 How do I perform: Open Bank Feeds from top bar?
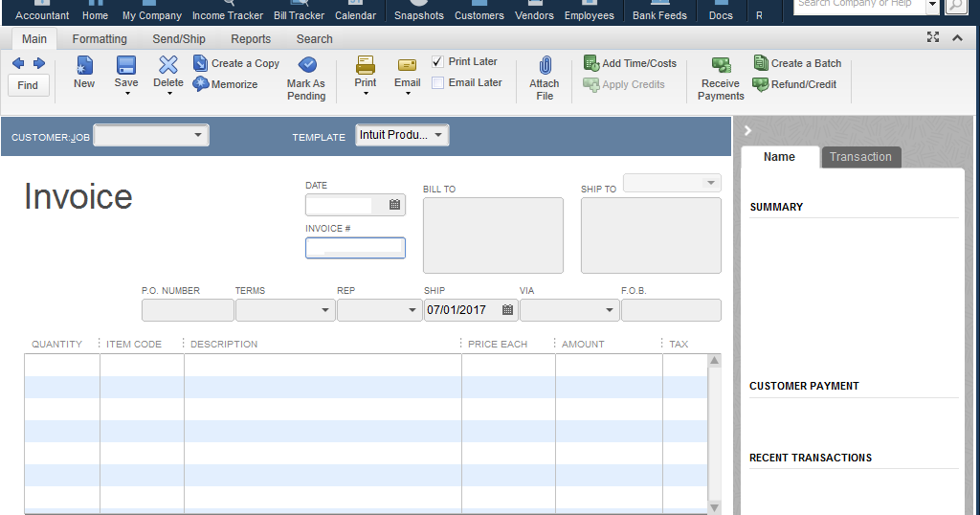coord(659,11)
